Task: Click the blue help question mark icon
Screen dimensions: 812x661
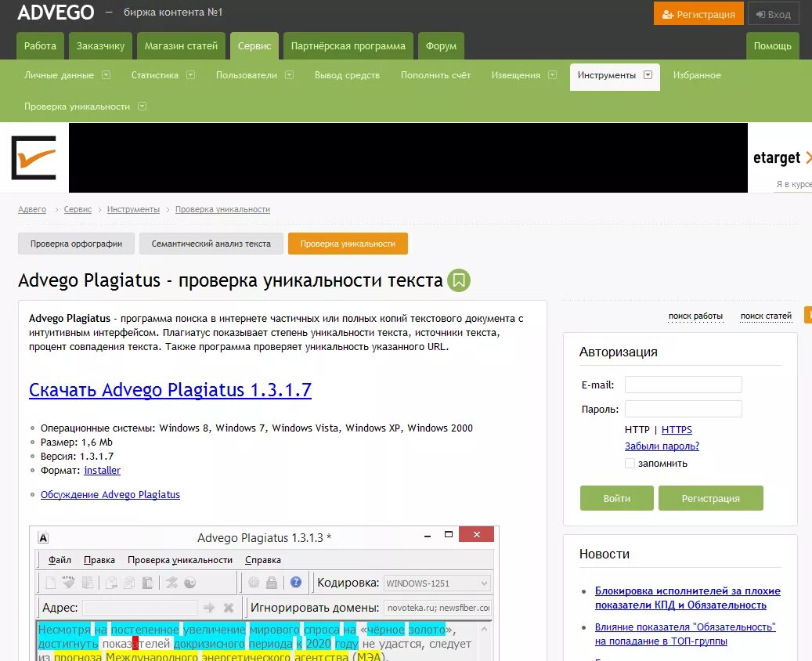Action: click(x=296, y=582)
